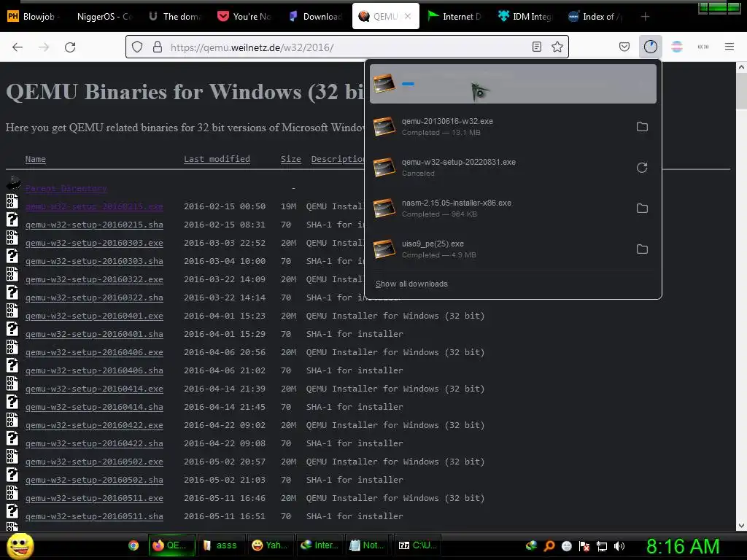Viewport: 747px width, 560px height.
Task: Close the active QEMU tab
Action: point(408,16)
